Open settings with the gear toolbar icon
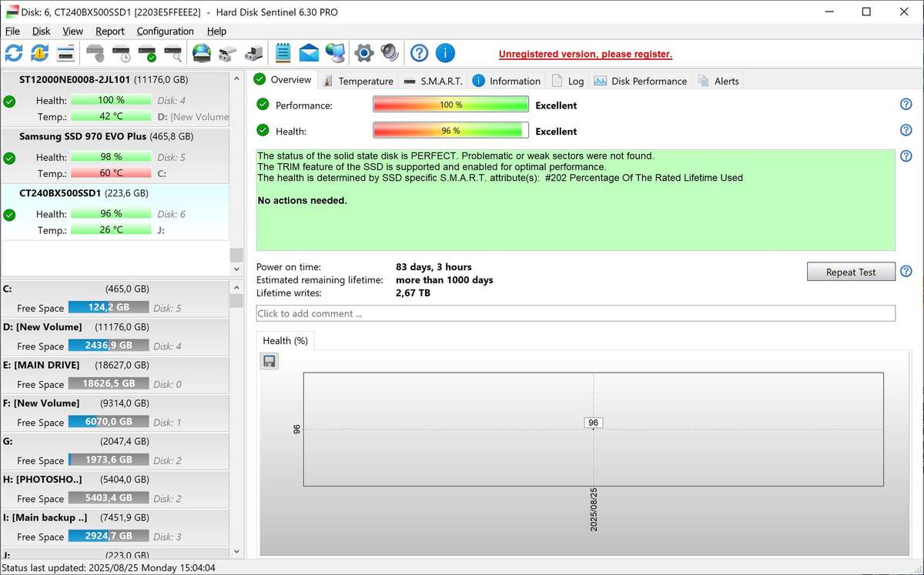This screenshot has width=924, height=575. pos(363,53)
